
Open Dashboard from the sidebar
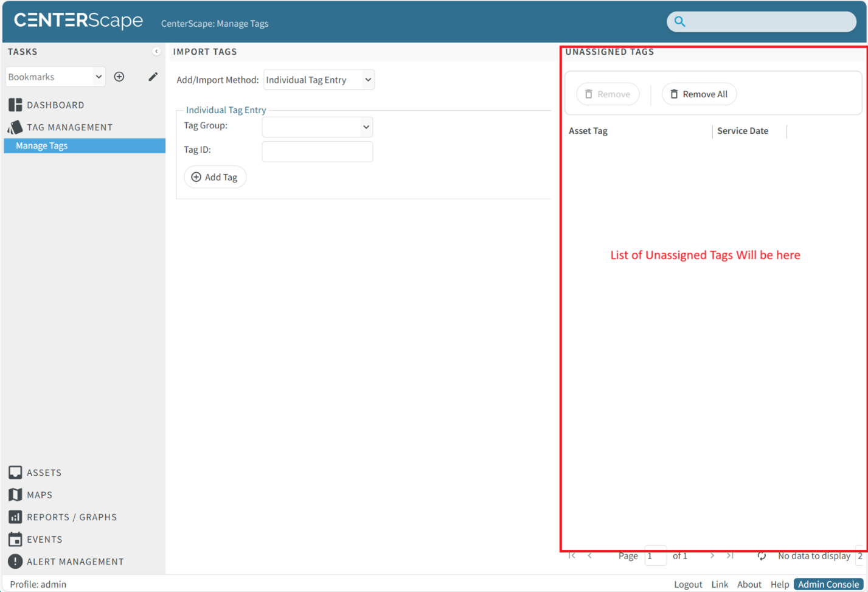(55, 105)
